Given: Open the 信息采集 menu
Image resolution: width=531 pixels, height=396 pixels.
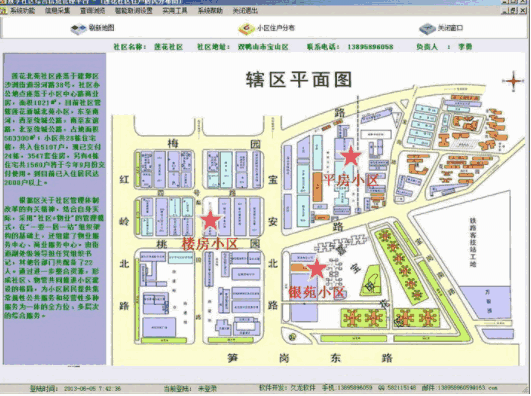Looking at the screenshot, I should 58,11.
